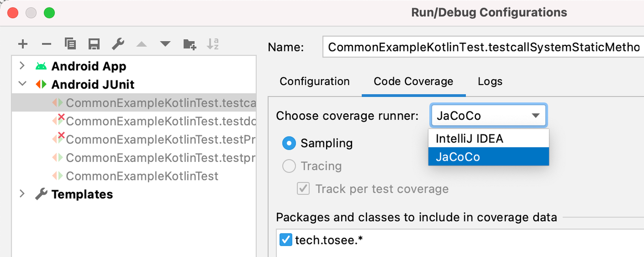
Task: Select the Tracing radio button
Action: click(x=289, y=166)
